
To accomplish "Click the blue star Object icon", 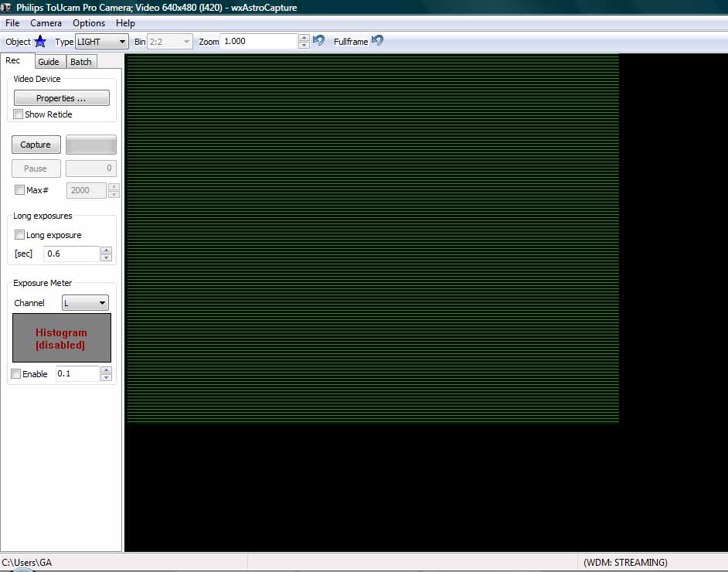I will [x=40, y=41].
